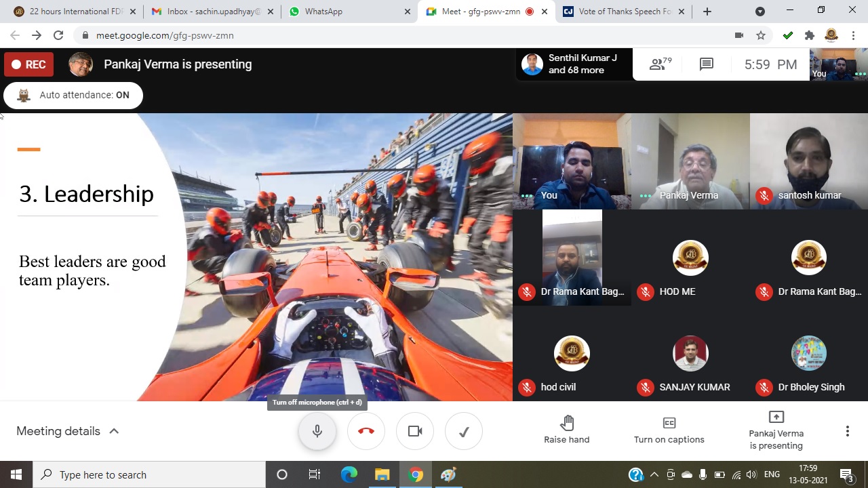Show hidden system tray icons
868x488 pixels.
[654, 474]
